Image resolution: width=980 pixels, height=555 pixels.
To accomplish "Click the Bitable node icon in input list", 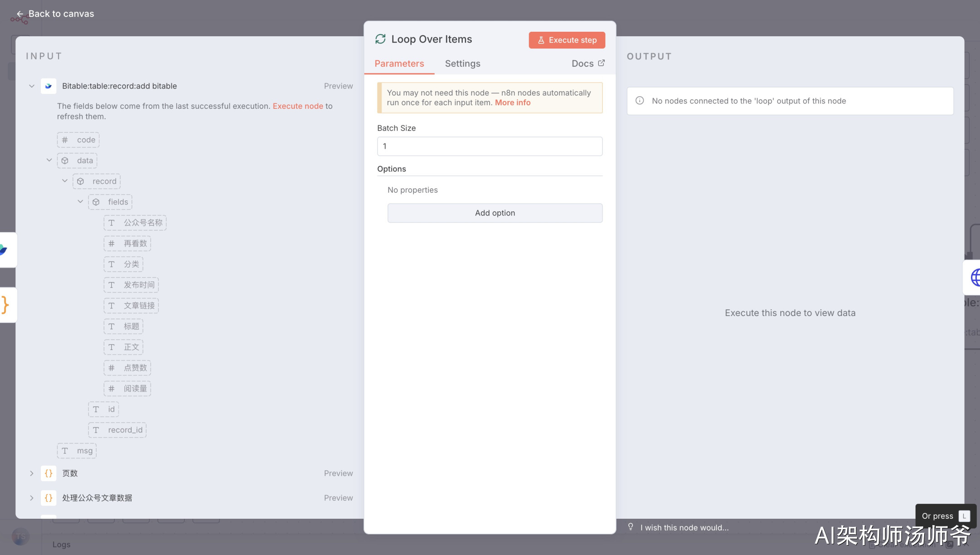I will coord(49,86).
